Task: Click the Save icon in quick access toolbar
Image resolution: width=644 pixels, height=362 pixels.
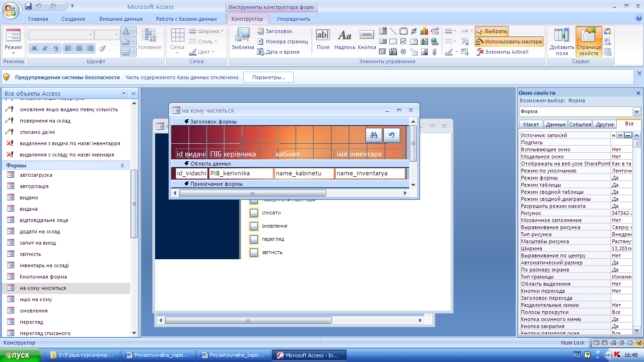Action: pos(28,6)
